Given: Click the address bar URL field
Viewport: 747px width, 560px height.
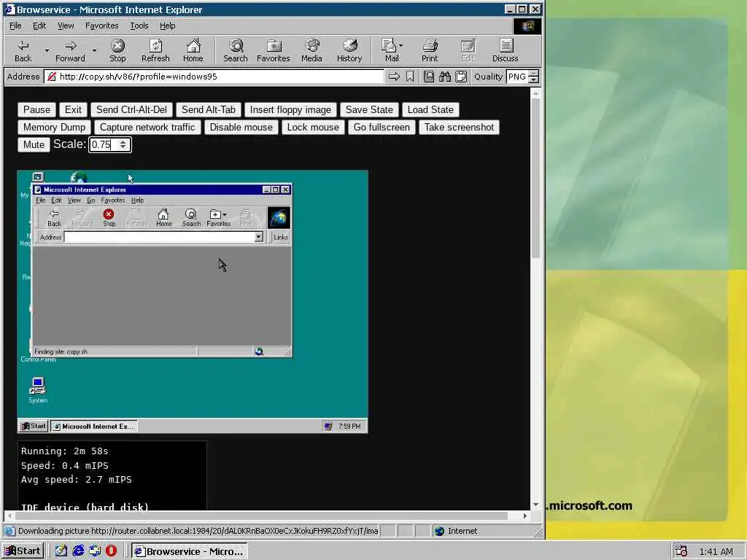Looking at the screenshot, I should (214, 77).
